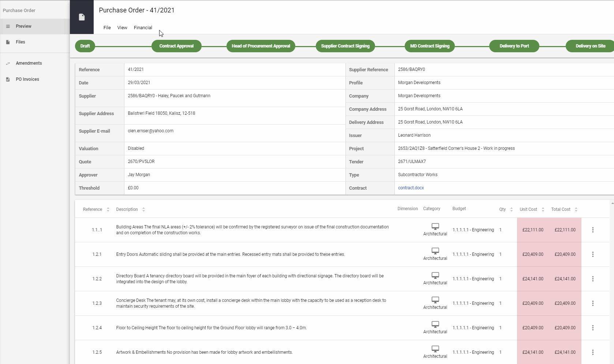This screenshot has height=364, width=614.
Task: Click the document icon beside the Purchase Order title
Action: click(81, 17)
